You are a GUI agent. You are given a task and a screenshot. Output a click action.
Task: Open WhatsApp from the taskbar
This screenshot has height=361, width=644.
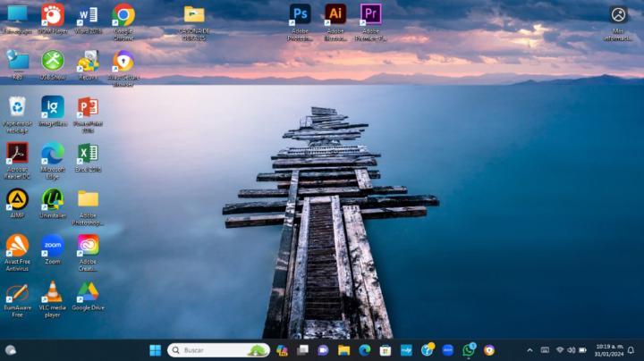tap(469, 350)
